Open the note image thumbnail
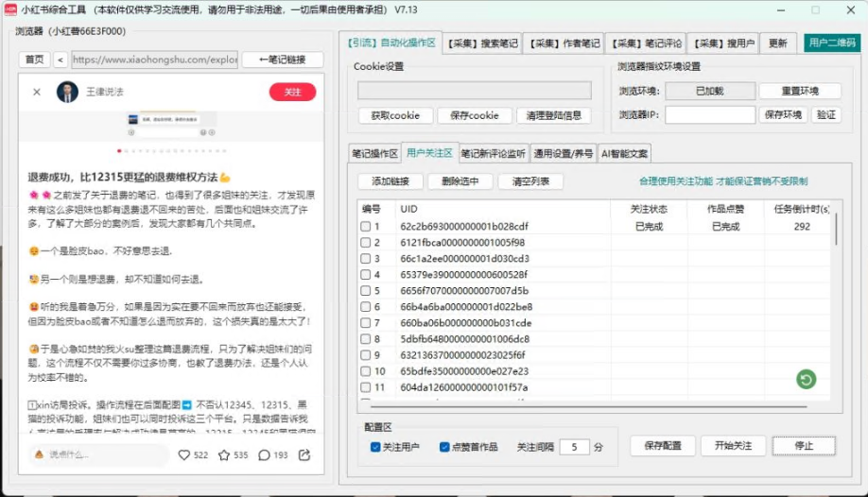The height and width of the screenshot is (497, 868). [171, 125]
